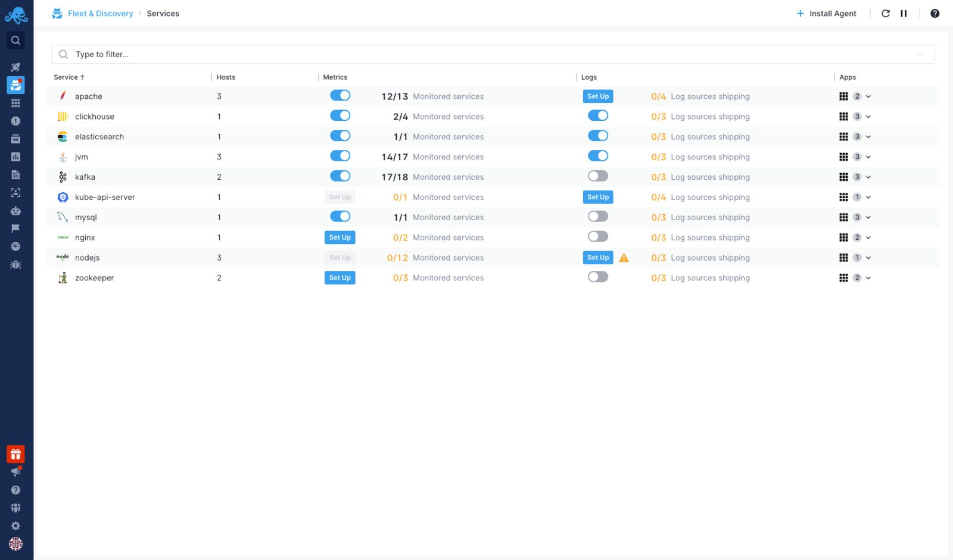953x560 pixels.
Task: Click Install Agent button
Action: pos(826,13)
